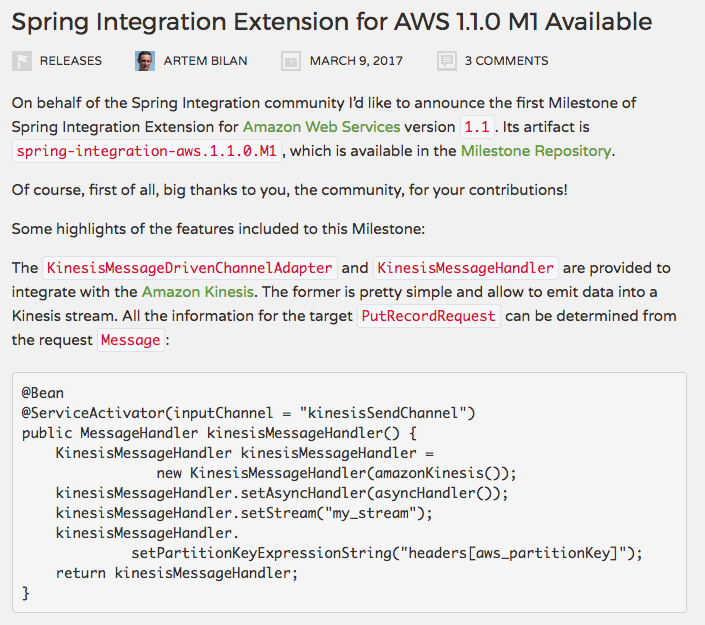Follow the Amazon Web Services link
Image resolution: width=705 pixels, height=625 pixels.
click(321, 127)
